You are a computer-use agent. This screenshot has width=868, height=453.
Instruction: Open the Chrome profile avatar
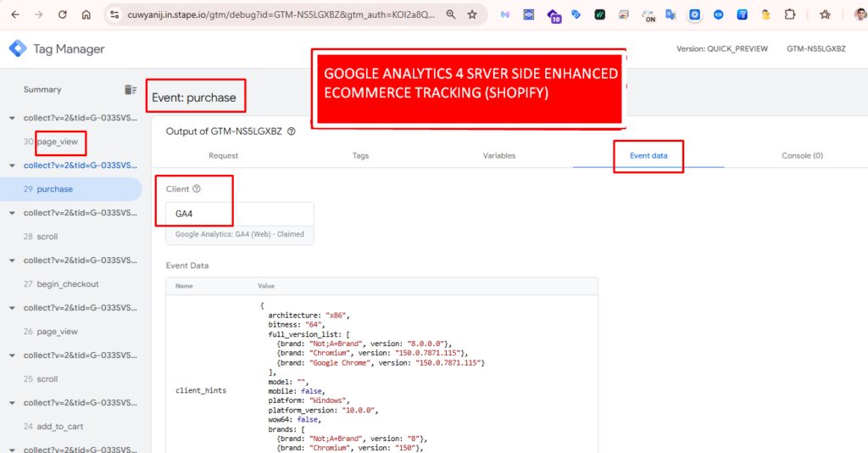click(860, 14)
